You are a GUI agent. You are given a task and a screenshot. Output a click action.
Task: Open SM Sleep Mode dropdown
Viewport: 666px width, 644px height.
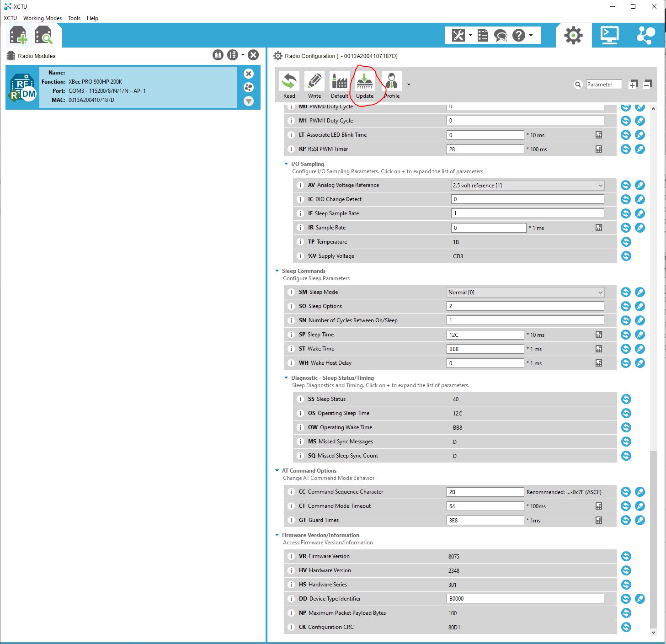[x=525, y=292]
